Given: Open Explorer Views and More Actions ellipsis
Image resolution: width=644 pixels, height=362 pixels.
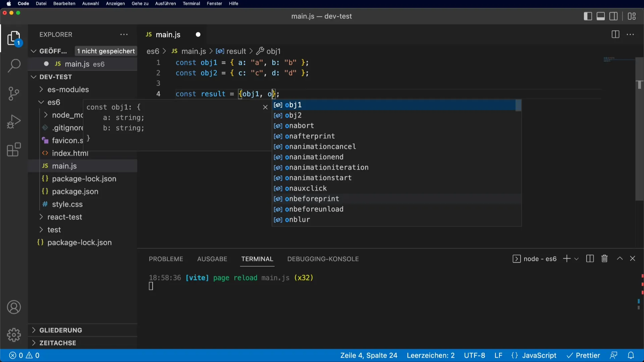Looking at the screenshot, I should [124, 35].
